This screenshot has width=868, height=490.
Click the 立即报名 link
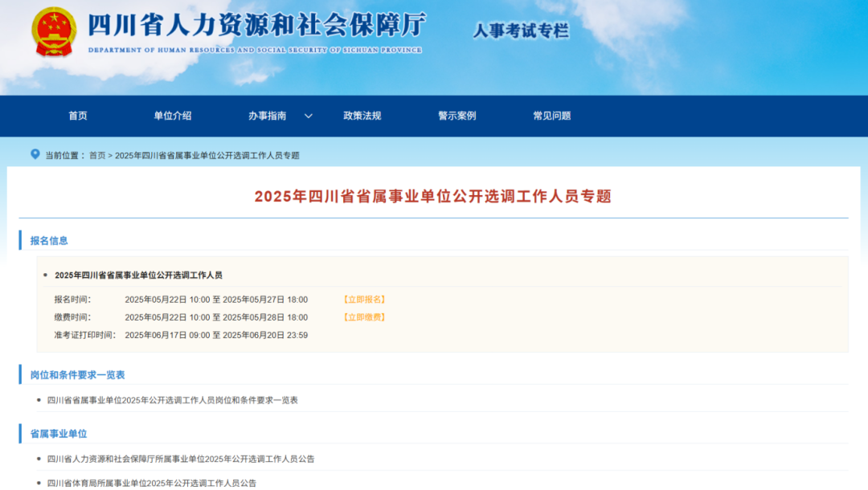pos(364,300)
